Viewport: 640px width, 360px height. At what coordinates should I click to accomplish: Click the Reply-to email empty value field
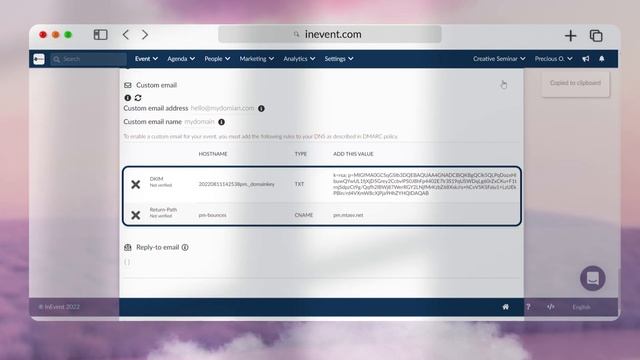point(127,262)
